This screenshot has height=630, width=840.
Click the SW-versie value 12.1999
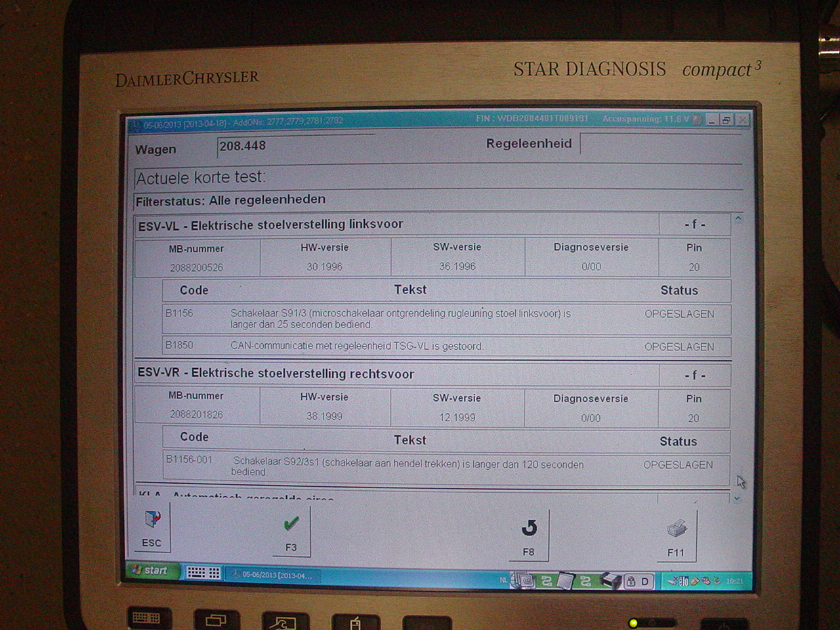point(457,417)
